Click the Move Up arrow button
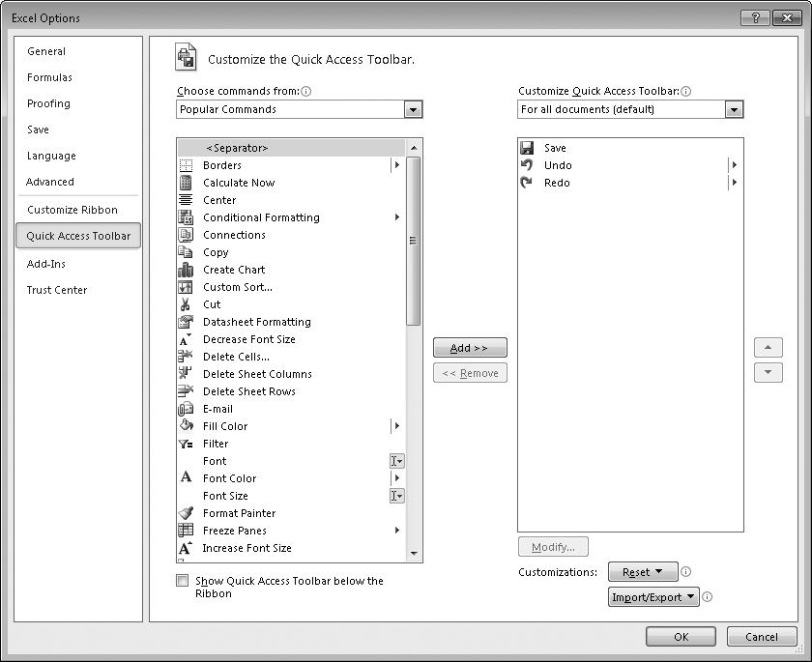812x662 pixels. (768, 347)
